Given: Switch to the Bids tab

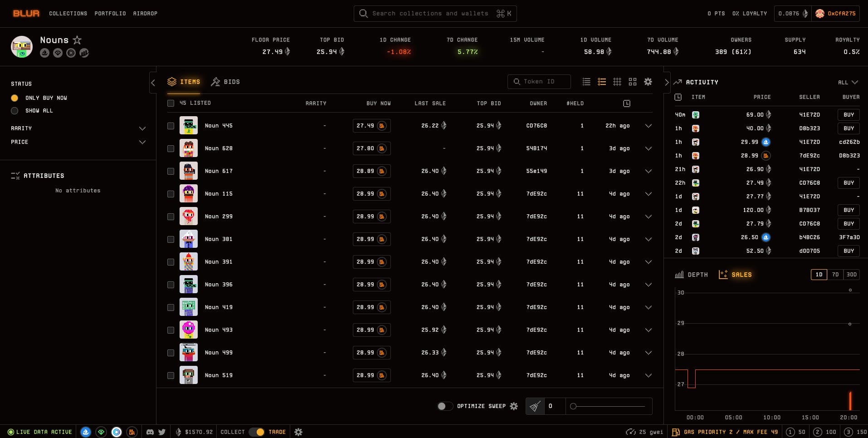Looking at the screenshot, I should [x=225, y=82].
